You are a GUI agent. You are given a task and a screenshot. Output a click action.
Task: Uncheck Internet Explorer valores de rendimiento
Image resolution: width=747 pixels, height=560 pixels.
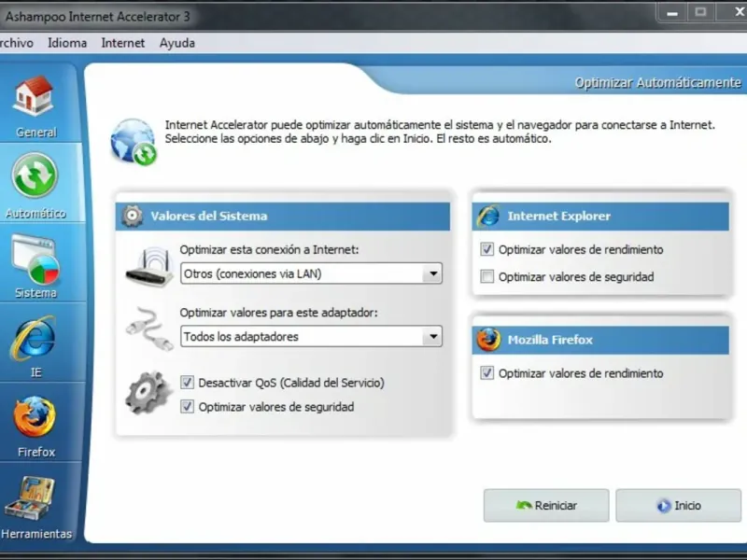tap(486, 249)
